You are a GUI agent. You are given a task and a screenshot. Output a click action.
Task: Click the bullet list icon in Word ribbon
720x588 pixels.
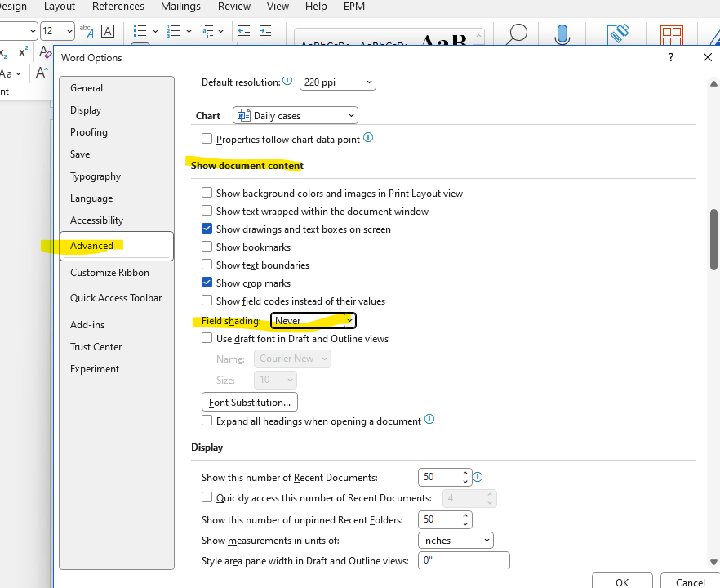click(140, 31)
